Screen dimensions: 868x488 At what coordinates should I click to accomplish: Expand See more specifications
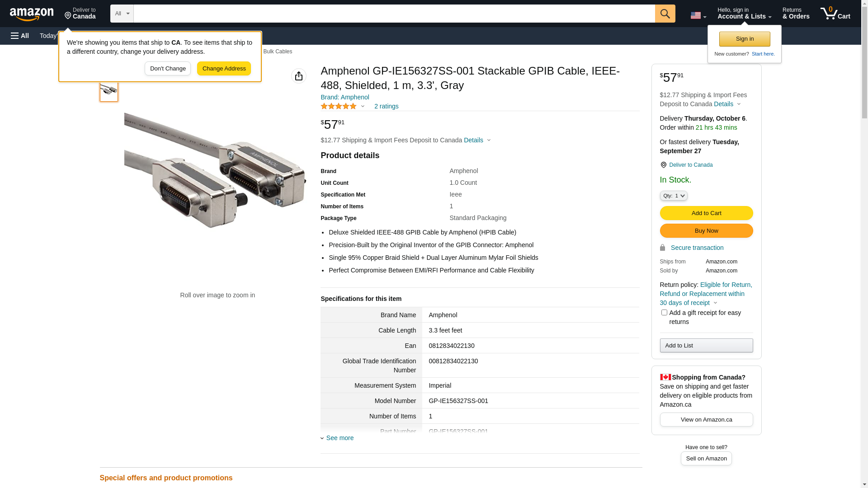click(340, 438)
